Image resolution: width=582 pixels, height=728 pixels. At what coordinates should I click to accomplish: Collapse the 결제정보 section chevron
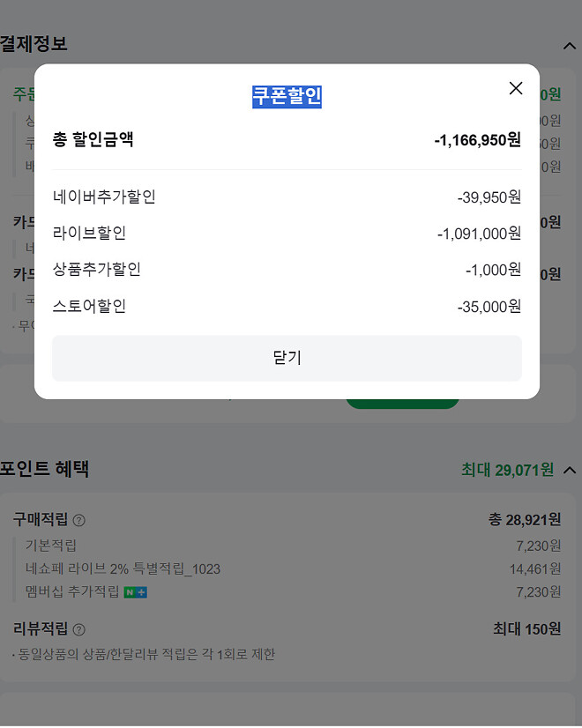pos(570,44)
